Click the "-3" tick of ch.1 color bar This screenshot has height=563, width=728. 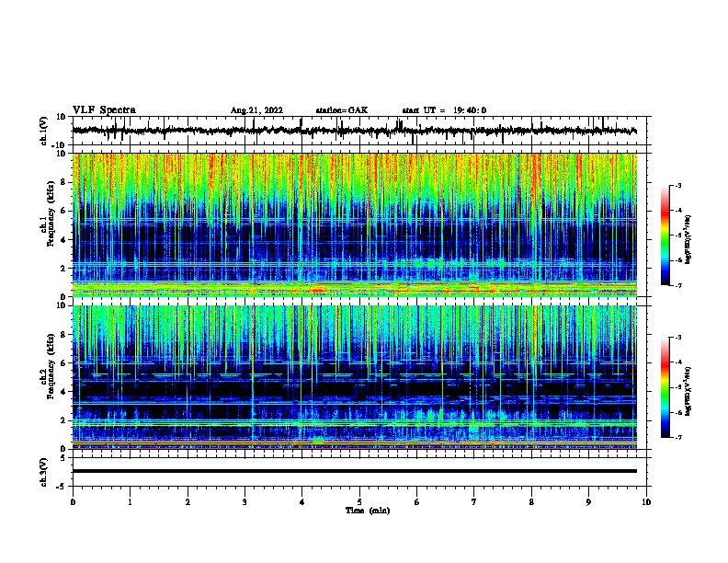[x=678, y=185]
